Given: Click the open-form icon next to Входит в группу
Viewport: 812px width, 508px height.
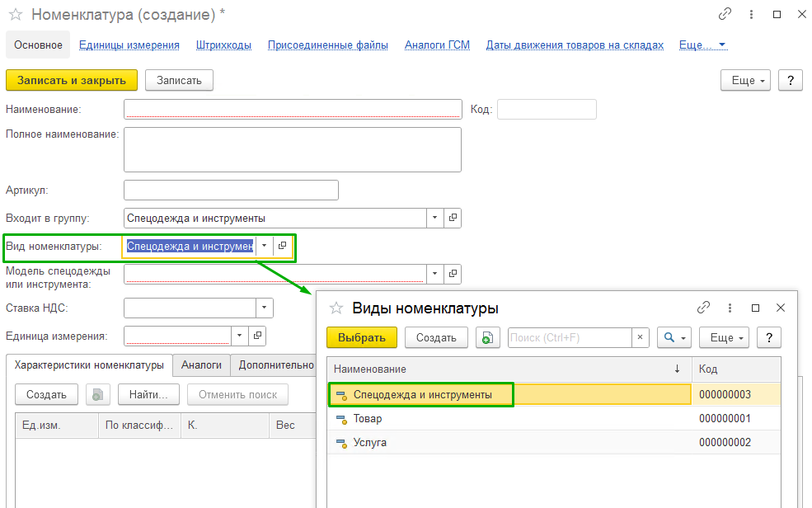Looking at the screenshot, I should pos(452,219).
